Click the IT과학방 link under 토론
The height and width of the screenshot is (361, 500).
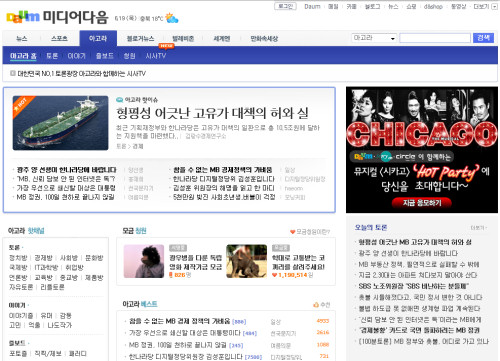pyautogui.click(x=46, y=268)
